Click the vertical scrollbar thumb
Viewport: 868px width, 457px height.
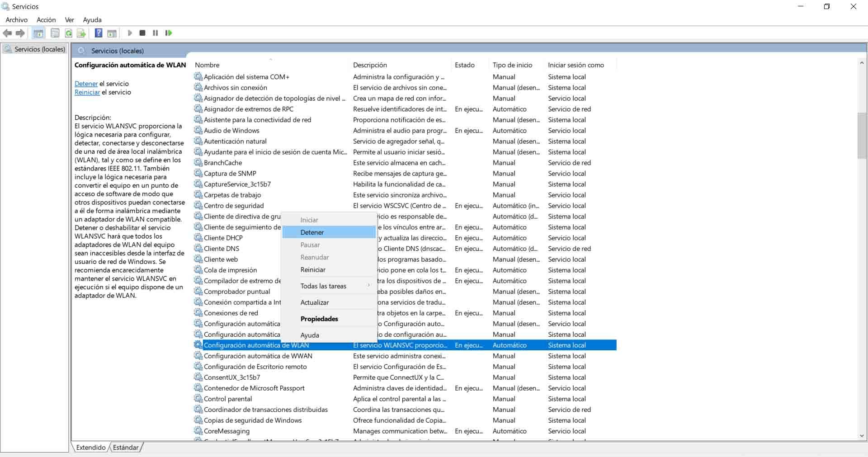(862, 135)
